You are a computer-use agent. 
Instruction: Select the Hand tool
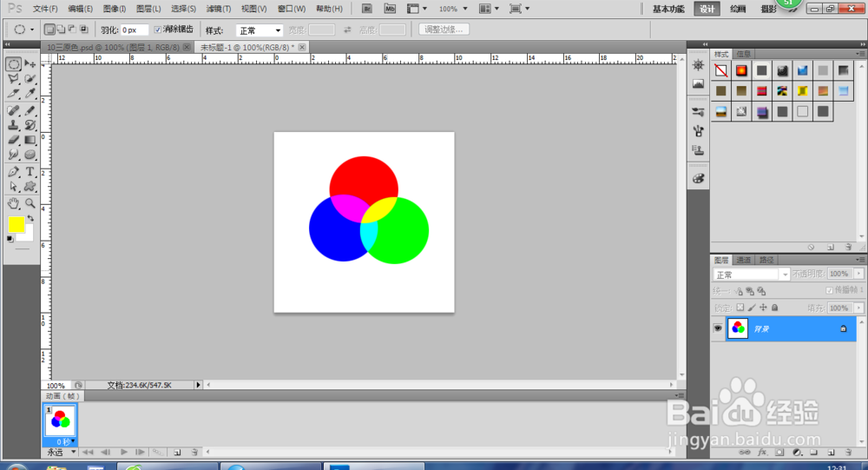(x=14, y=203)
